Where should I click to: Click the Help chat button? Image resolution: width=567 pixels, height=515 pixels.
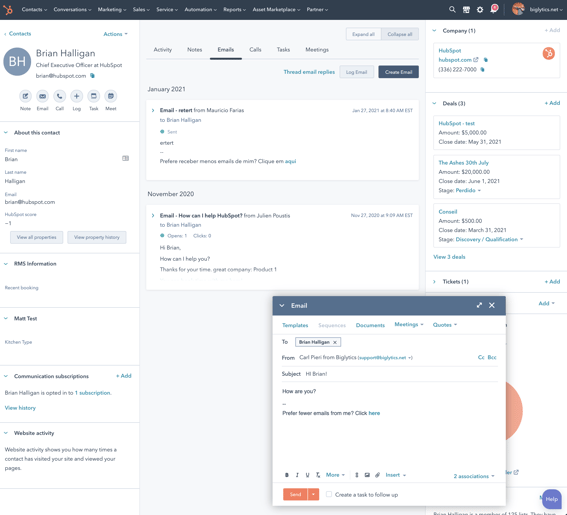click(x=551, y=499)
